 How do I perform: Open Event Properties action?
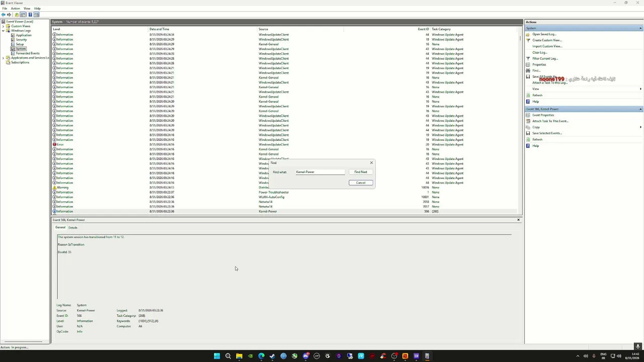point(543,115)
